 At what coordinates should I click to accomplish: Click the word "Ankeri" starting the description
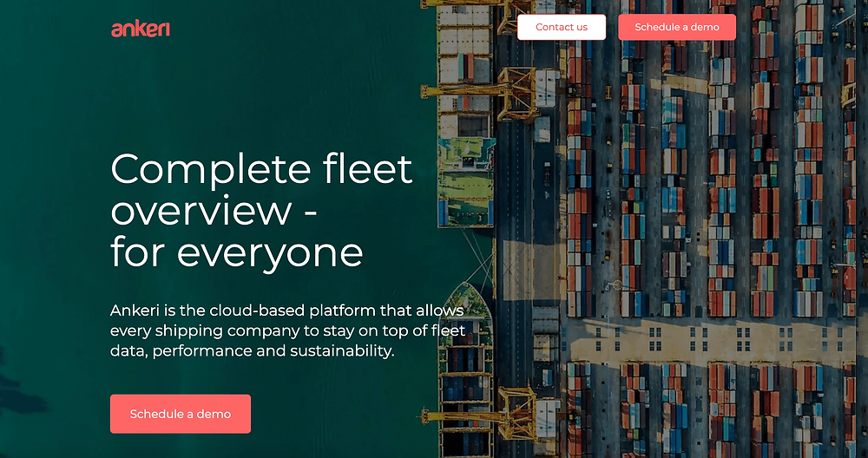coord(135,310)
